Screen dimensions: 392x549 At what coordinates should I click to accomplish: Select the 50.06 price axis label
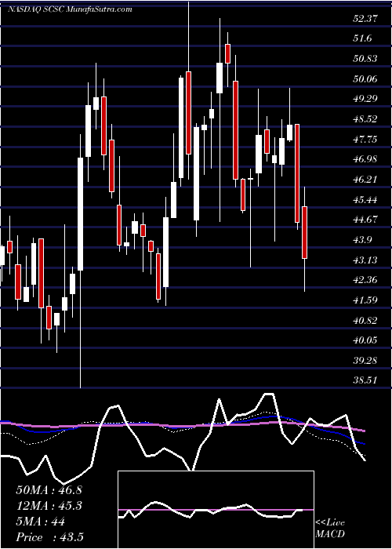pyautogui.click(x=365, y=79)
